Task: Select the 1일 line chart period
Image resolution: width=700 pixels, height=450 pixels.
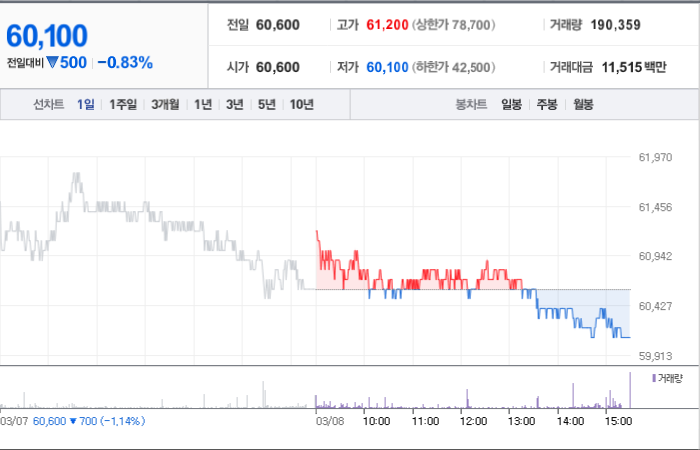Action: (x=86, y=104)
